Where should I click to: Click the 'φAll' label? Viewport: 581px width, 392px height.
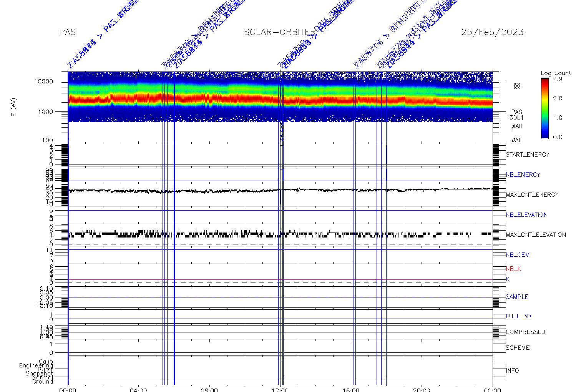point(516,126)
